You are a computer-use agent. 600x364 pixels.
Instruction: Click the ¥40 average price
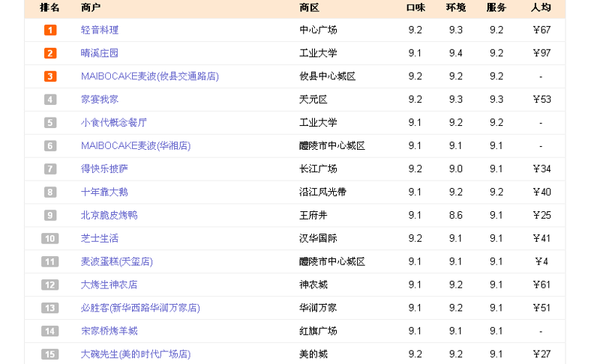tap(541, 192)
